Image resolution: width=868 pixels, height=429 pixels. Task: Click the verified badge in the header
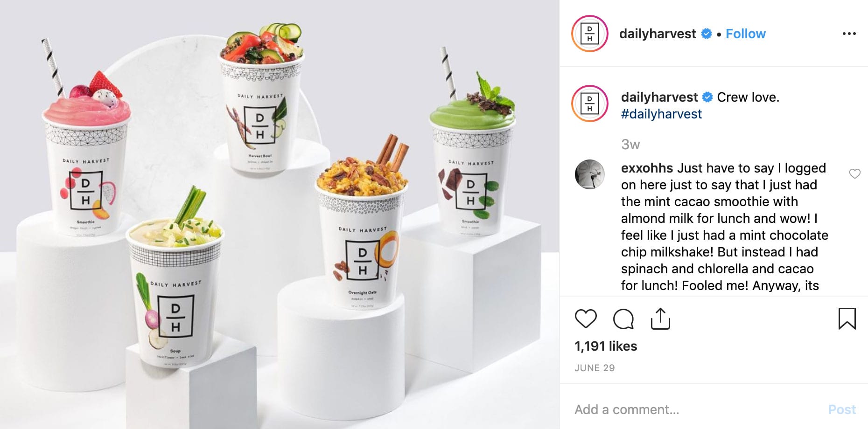pos(707,34)
